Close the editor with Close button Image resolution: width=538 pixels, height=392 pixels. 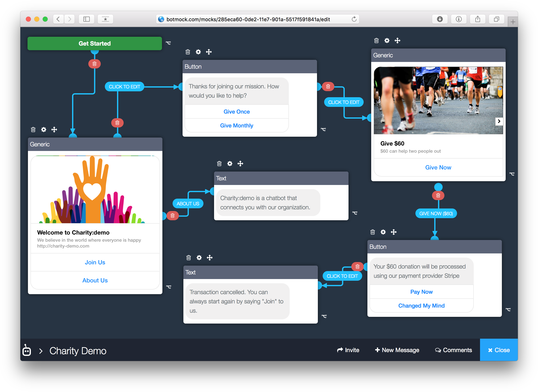pyautogui.click(x=499, y=350)
